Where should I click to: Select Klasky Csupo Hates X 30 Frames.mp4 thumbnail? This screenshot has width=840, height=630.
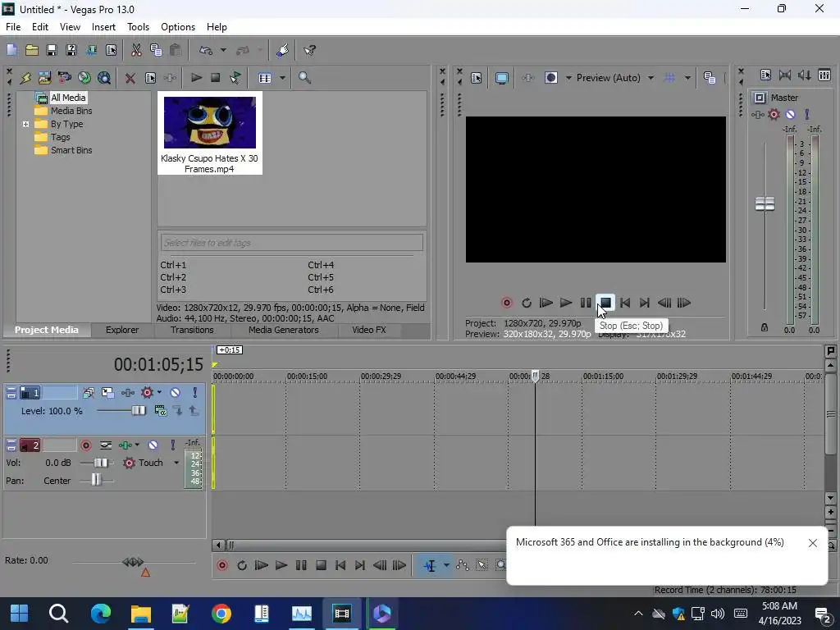tap(209, 133)
